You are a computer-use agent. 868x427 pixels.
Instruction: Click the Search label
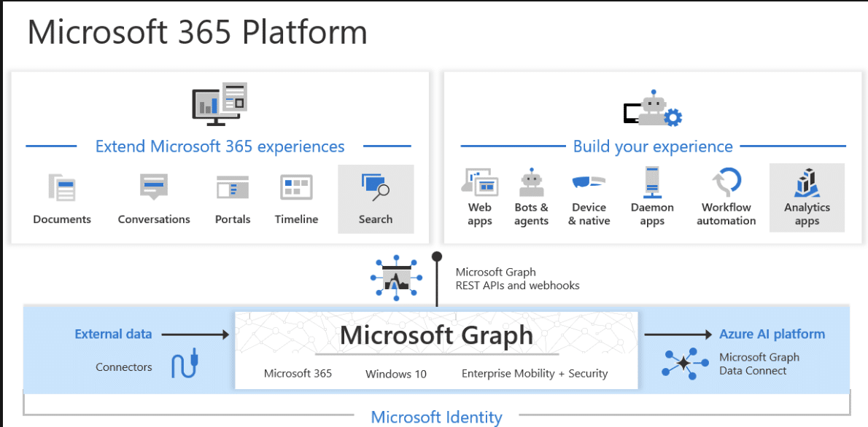[376, 219]
